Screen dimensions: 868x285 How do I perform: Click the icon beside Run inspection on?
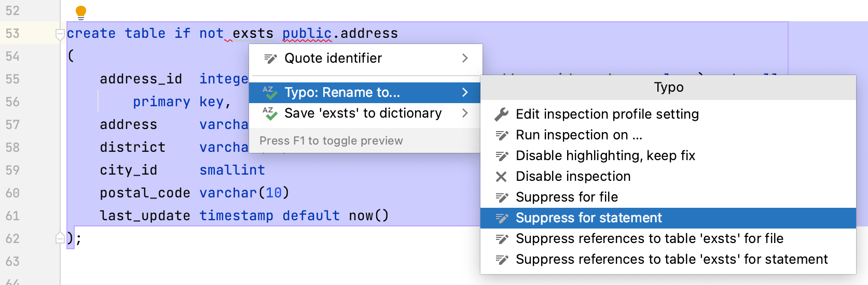501,135
